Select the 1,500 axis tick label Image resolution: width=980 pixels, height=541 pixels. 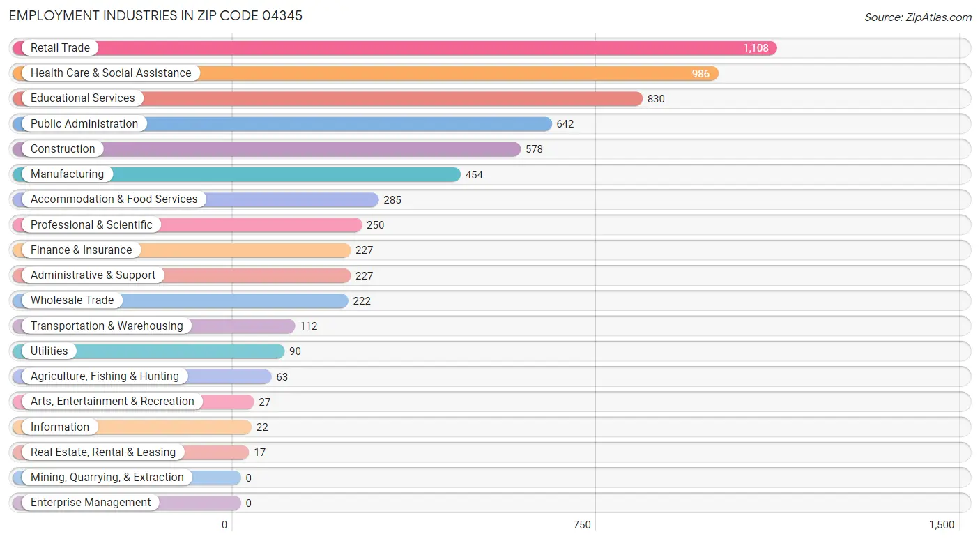[942, 525]
